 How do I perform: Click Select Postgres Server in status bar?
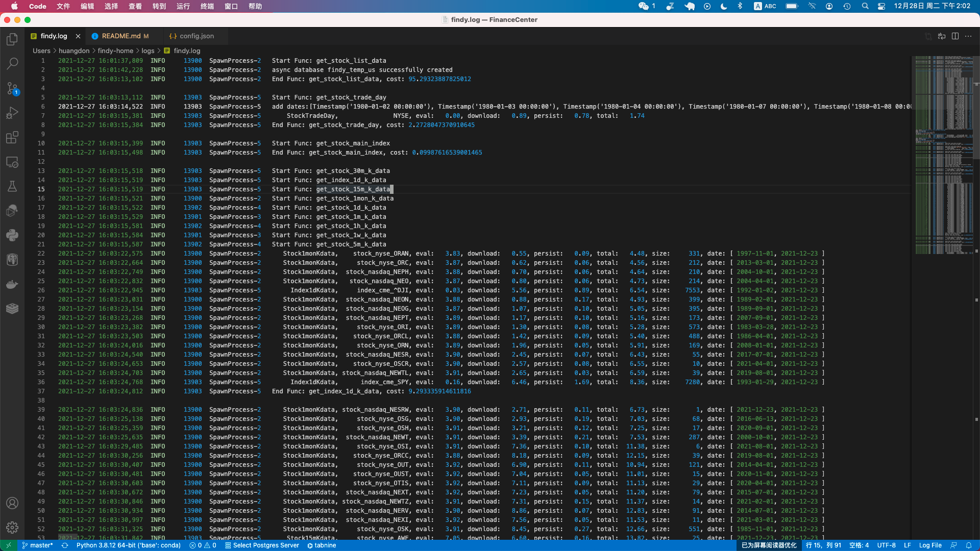[x=262, y=545]
